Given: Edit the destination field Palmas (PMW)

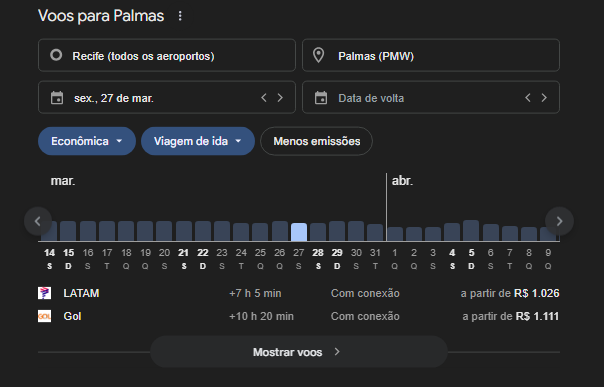Looking at the screenshot, I should pos(431,55).
